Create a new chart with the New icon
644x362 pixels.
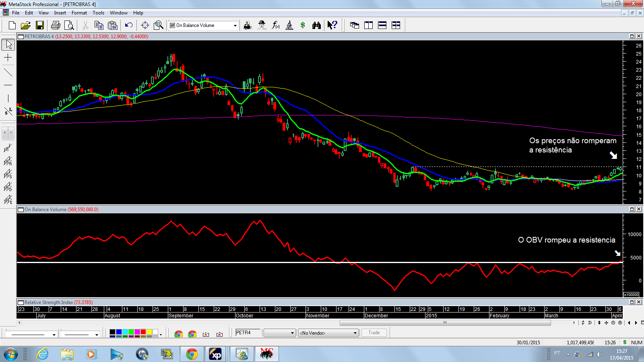12,25
